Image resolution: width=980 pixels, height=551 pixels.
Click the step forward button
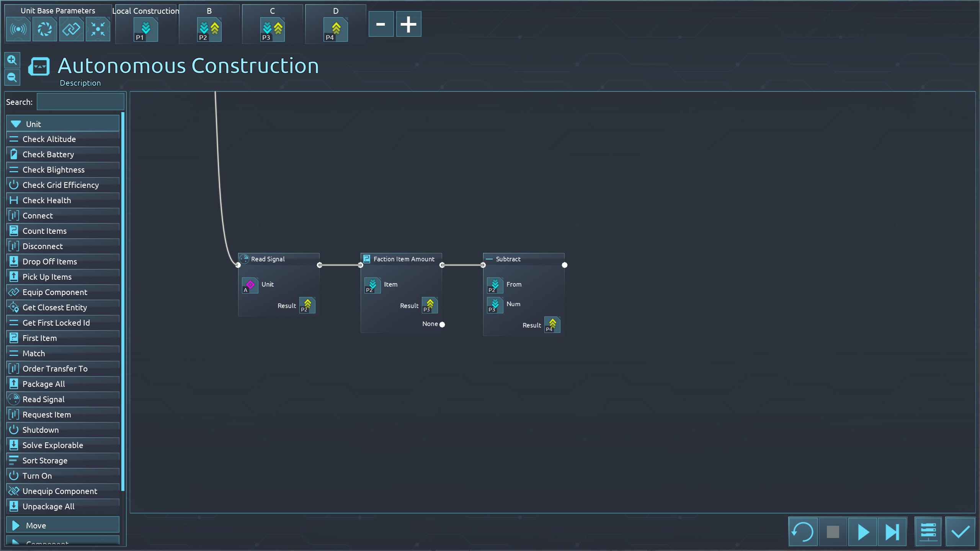[892, 532]
